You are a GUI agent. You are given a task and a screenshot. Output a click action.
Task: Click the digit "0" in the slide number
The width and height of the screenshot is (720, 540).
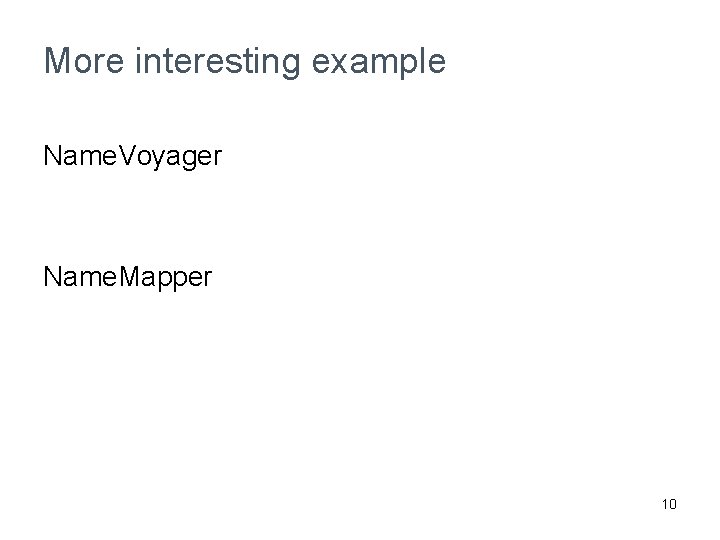(x=673, y=504)
